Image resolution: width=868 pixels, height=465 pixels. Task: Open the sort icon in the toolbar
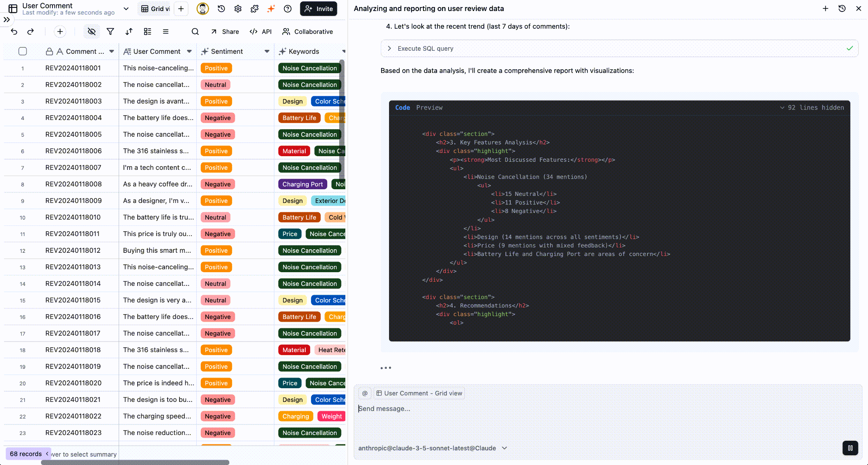click(128, 31)
